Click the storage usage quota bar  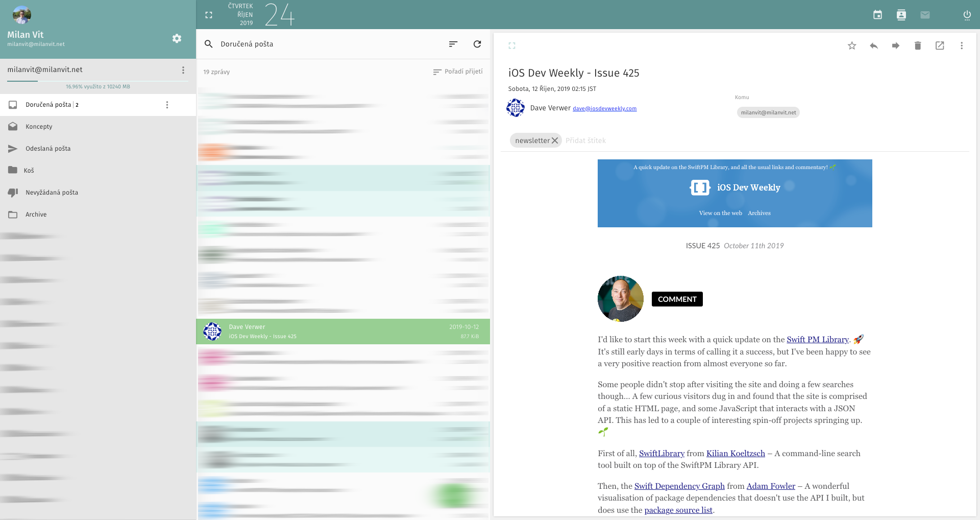tap(98, 81)
